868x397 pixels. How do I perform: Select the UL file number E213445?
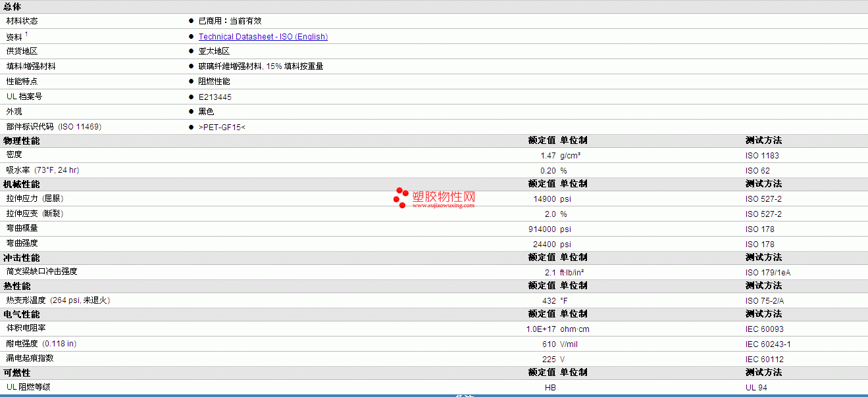215,97
